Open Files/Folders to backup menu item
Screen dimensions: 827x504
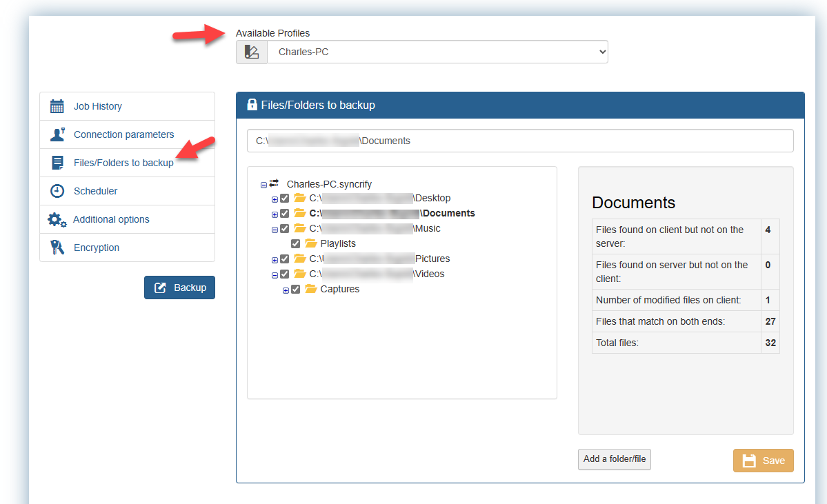point(123,163)
